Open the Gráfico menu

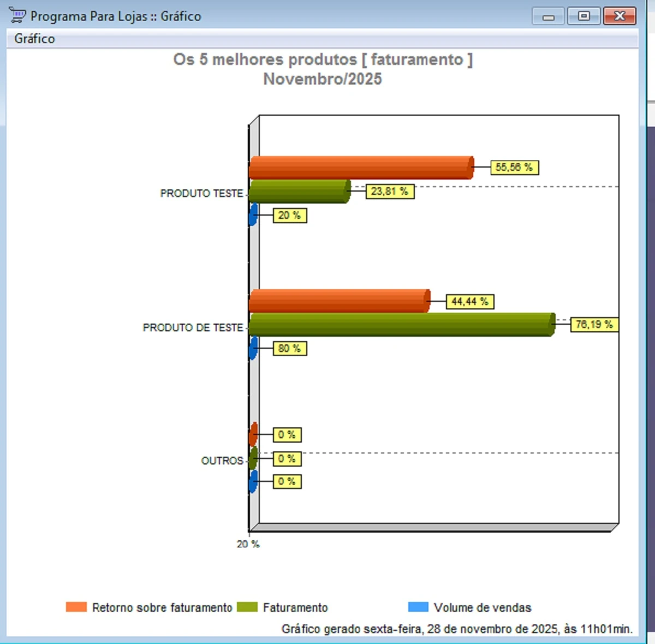tap(34, 39)
